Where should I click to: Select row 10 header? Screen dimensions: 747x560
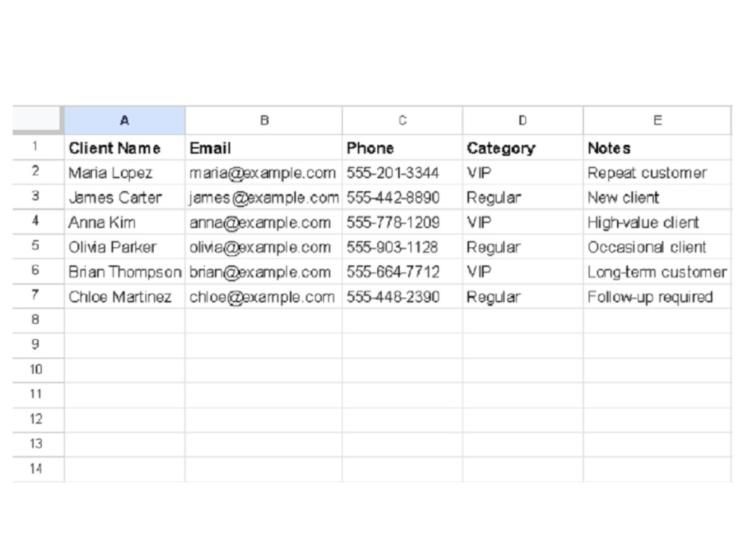click(x=37, y=370)
